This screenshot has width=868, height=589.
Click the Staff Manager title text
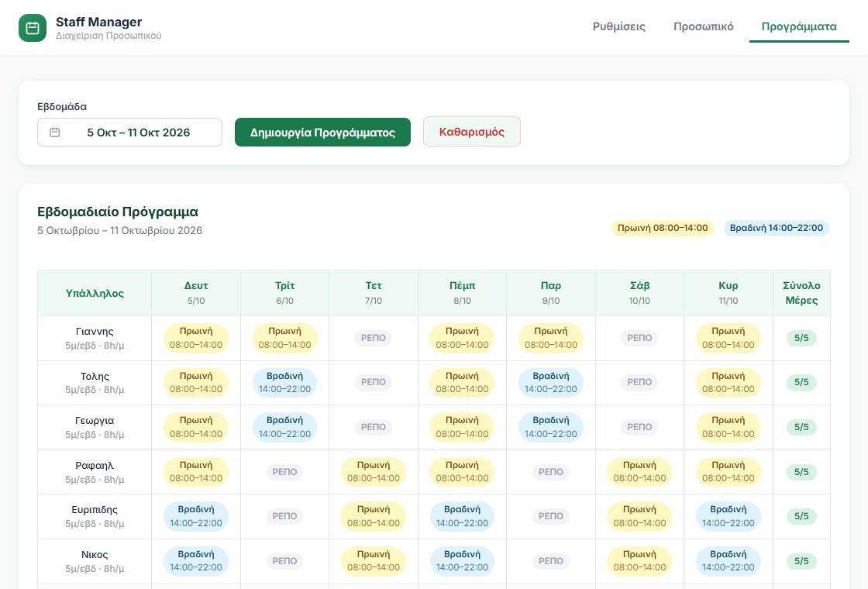pyautogui.click(x=98, y=22)
